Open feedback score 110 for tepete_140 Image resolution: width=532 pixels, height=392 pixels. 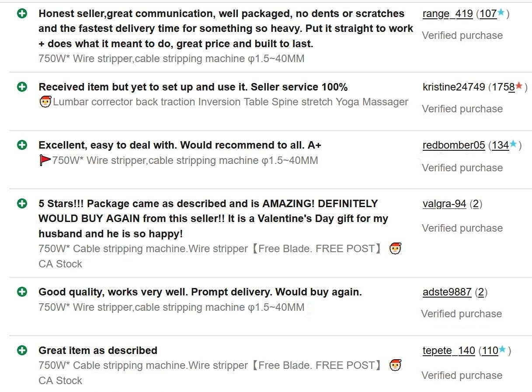click(x=490, y=351)
